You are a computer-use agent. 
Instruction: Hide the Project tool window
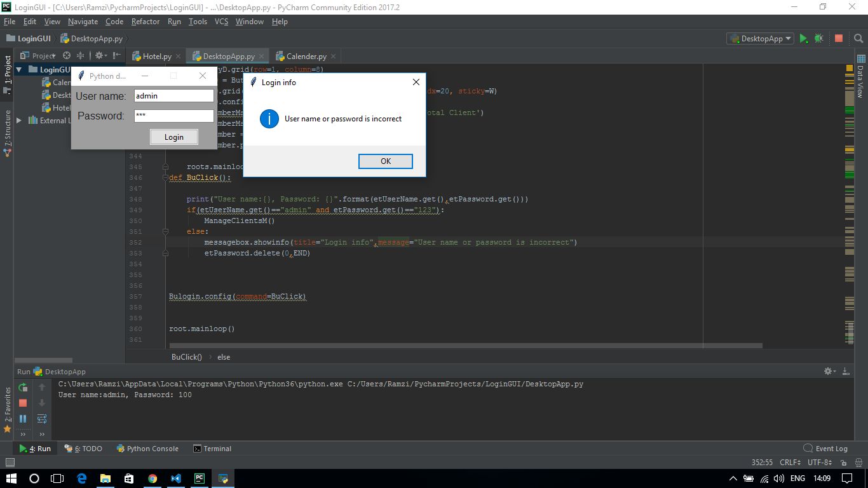click(x=116, y=56)
